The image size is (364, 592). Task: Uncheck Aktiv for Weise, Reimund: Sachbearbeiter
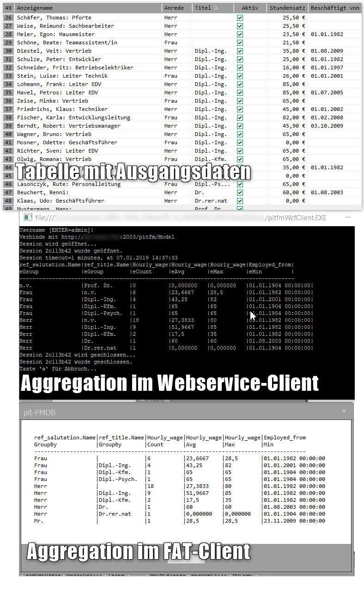[240, 26]
